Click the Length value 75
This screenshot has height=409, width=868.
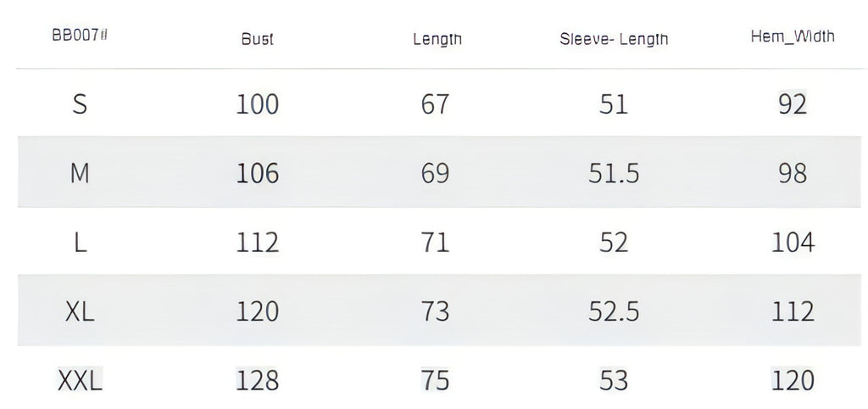[435, 381]
